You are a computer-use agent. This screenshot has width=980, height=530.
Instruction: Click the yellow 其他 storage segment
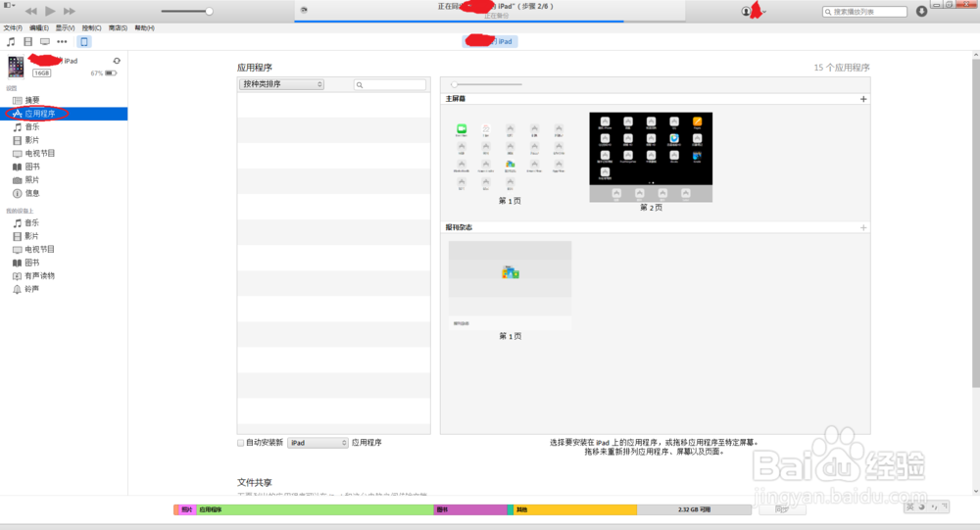coord(575,510)
